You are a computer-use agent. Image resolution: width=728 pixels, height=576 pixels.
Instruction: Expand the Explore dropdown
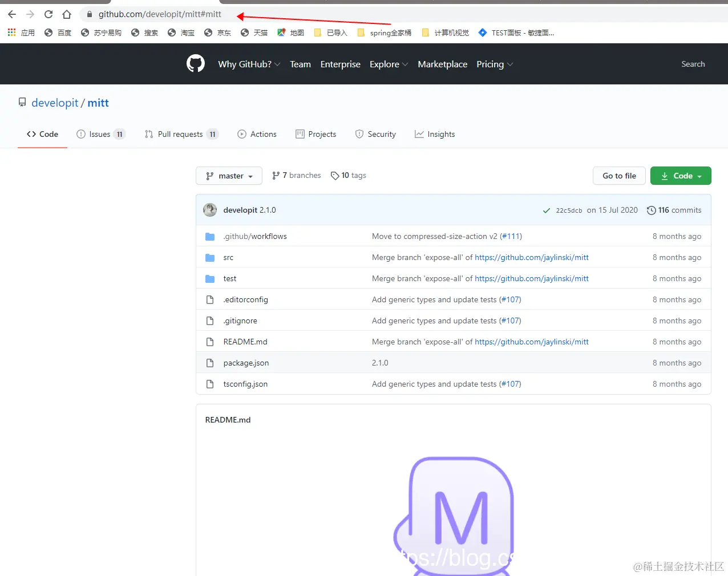point(389,64)
